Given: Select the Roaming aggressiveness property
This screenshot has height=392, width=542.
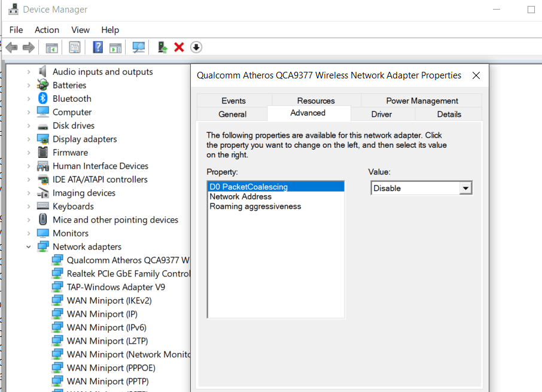Looking at the screenshot, I should coord(276,206).
